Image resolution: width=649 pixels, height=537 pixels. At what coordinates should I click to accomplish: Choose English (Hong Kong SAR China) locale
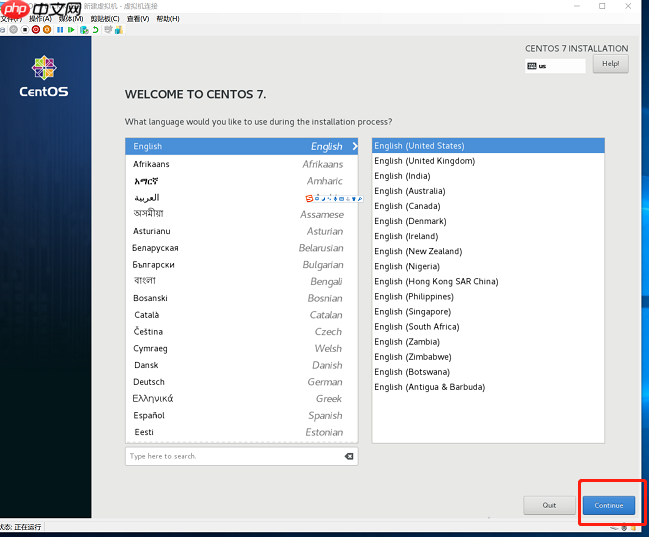click(x=488, y=282)
